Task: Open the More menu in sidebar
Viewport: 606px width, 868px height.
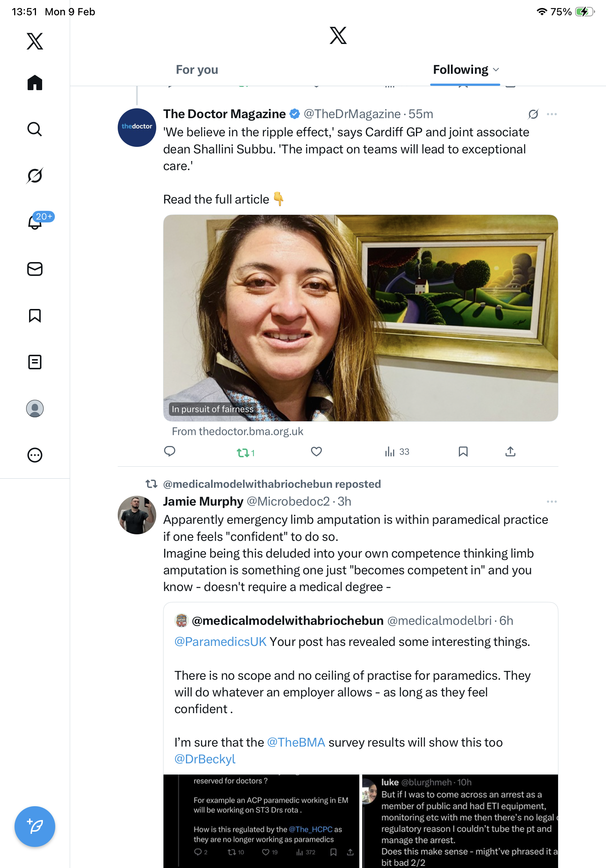Action: coord(35,455)
